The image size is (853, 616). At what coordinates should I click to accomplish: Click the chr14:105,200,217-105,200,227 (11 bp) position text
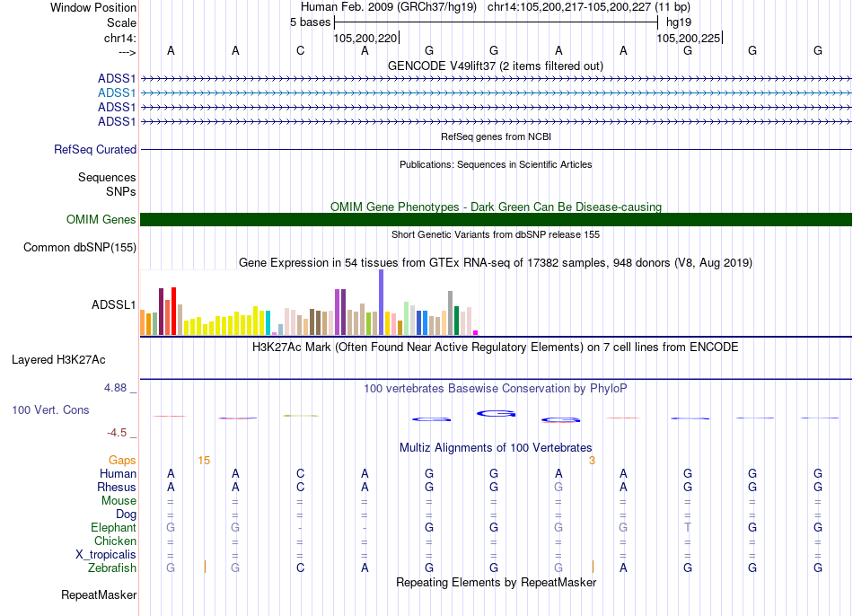(589, 7)
